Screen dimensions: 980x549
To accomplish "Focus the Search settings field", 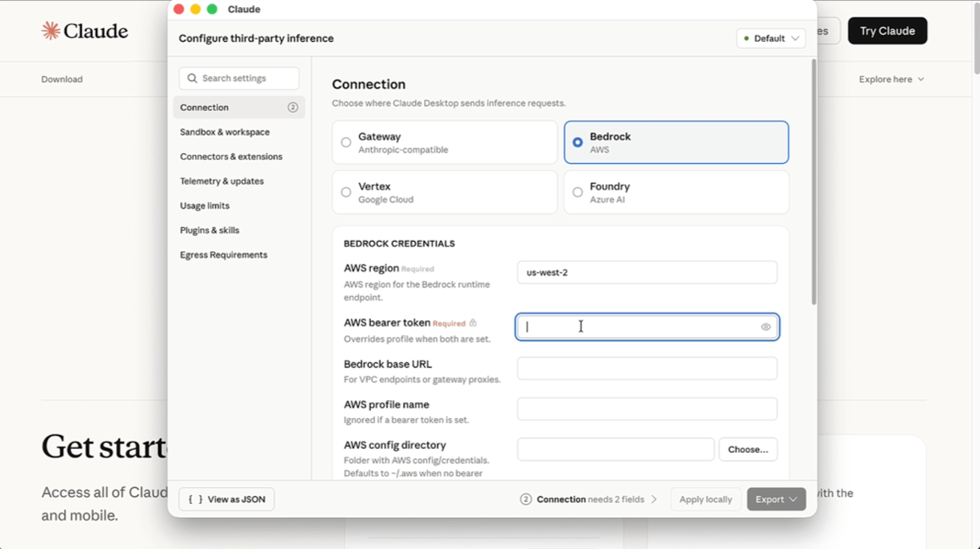I will click(x=239, y=78).
